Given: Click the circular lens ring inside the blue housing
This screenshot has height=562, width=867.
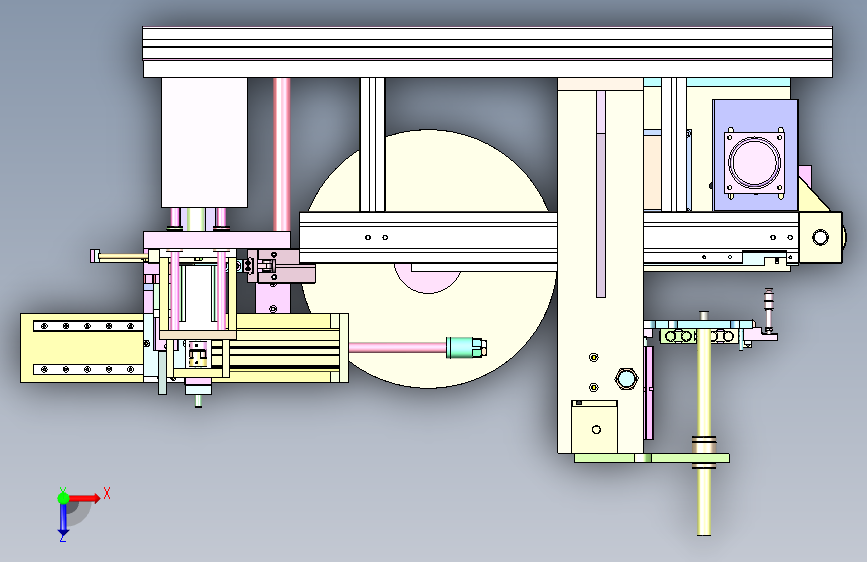Looking at the screenshot, I should [x=754, y=163].
